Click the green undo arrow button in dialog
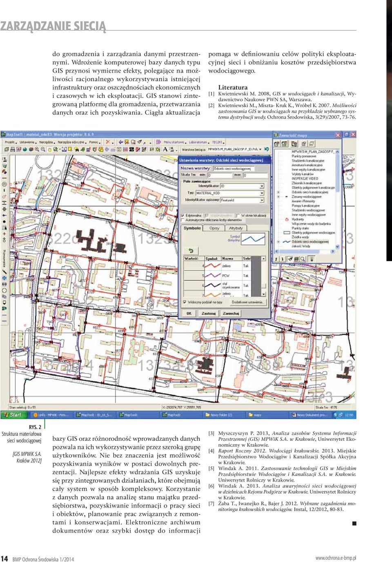Viewport: 392px width, 562px height. pyautogui.click(x=190, y=251)
